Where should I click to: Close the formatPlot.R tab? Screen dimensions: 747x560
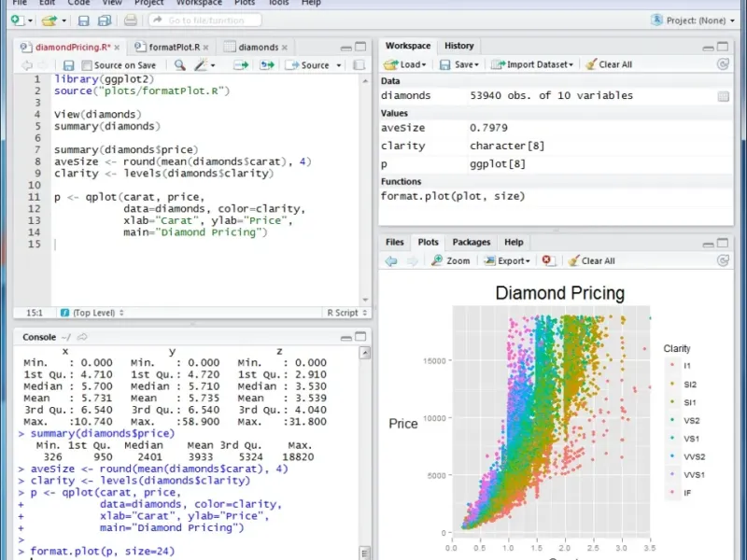(x=205, y=48)
